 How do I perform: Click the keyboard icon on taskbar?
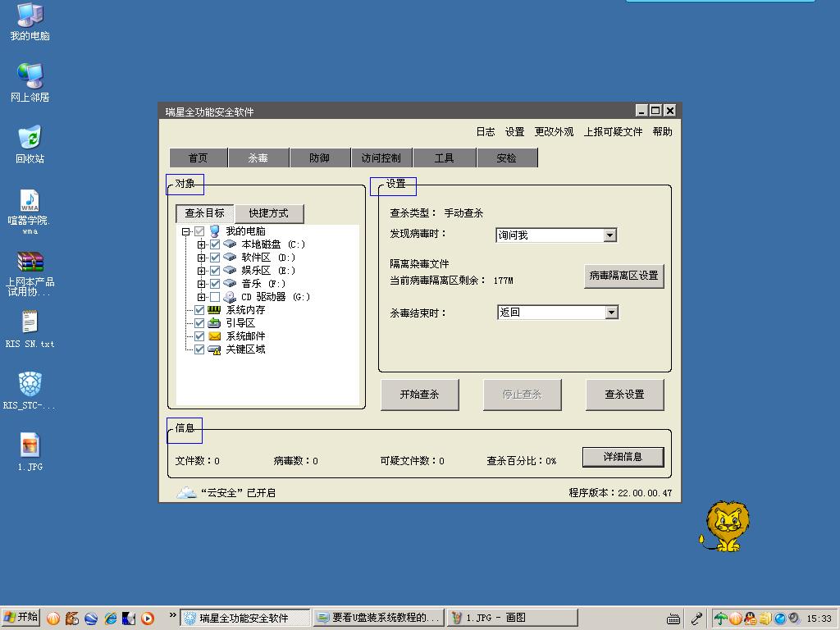point(673,619)
